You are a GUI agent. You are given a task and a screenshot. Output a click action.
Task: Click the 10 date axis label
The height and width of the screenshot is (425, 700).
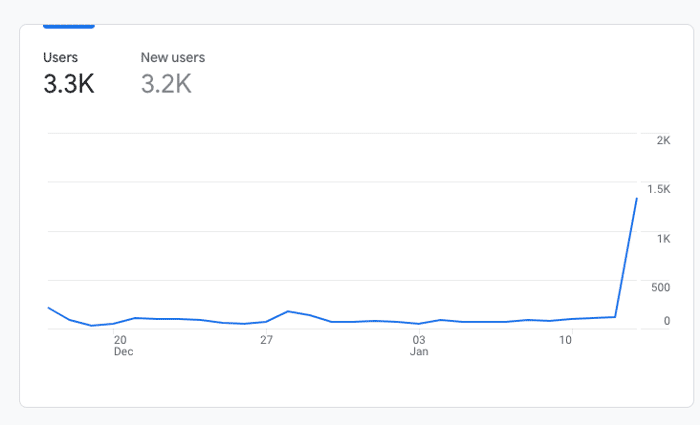pos(565,340)
